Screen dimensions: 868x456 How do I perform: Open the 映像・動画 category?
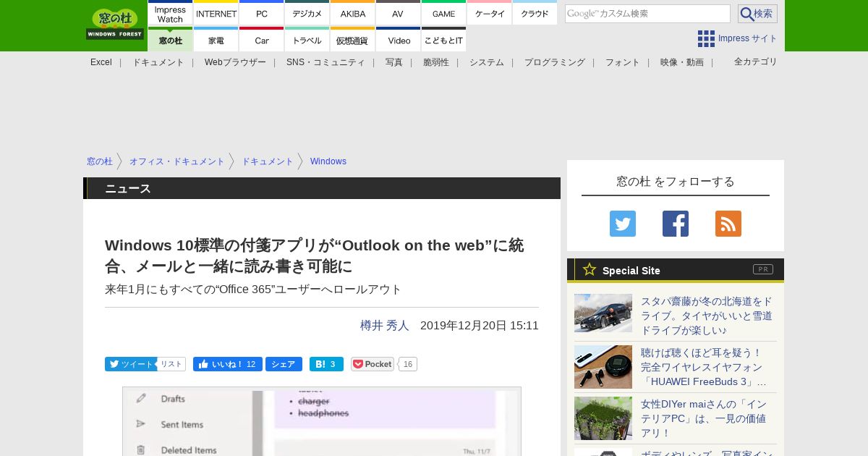[x=682, y=62]
